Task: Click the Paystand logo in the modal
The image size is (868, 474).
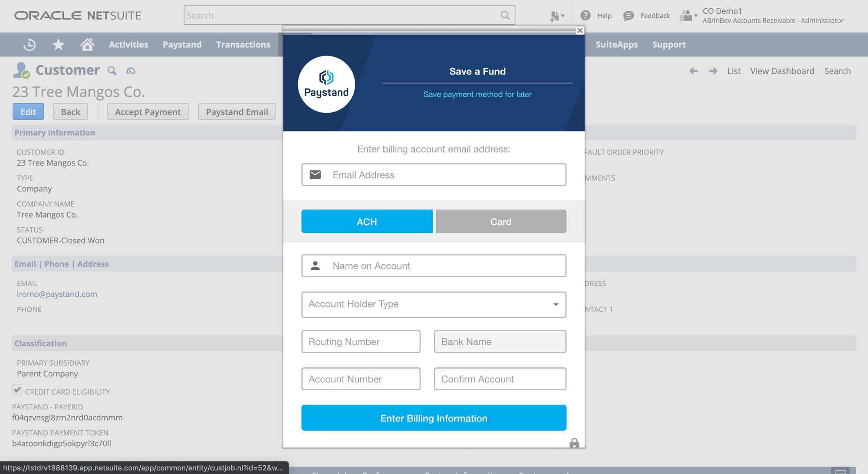Action: 326,84
